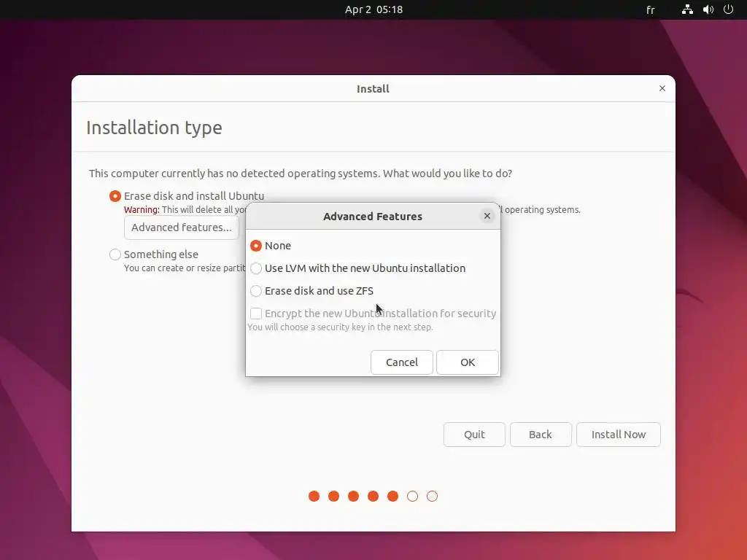Close the Install window

coord(662,88)
